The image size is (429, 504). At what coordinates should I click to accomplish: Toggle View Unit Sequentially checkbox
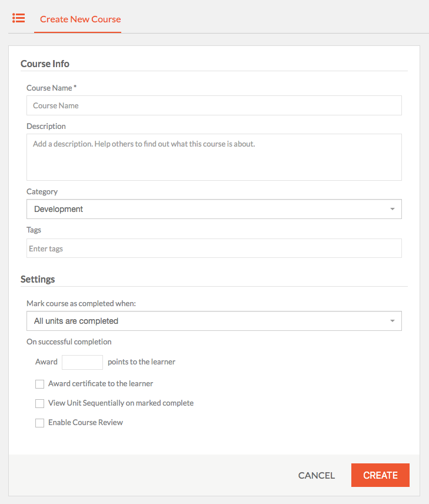tap(39, 403)
